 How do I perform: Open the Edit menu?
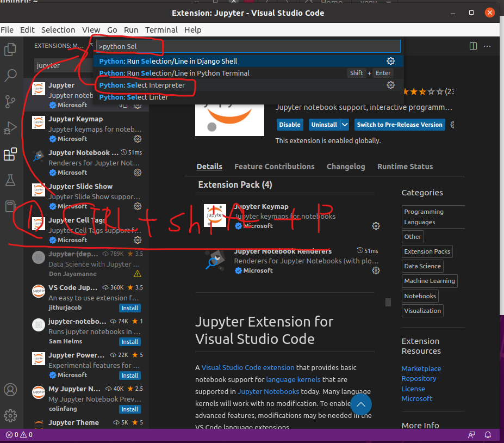(x=27, y=30)
